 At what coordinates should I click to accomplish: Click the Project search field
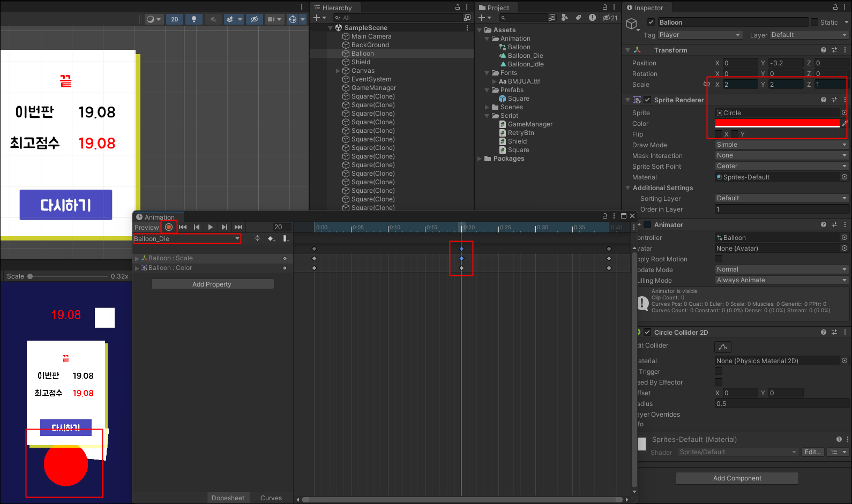[522, 18]
